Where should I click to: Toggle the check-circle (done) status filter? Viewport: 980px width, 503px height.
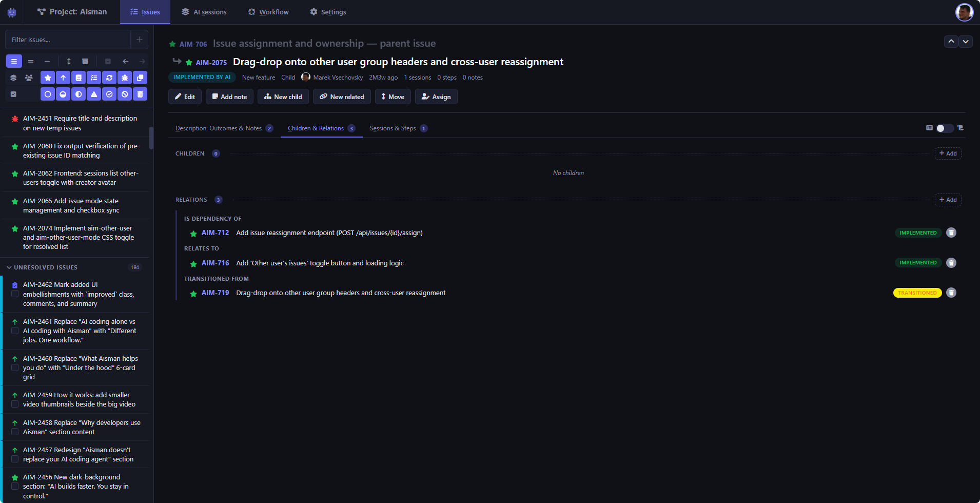[109, 94]
